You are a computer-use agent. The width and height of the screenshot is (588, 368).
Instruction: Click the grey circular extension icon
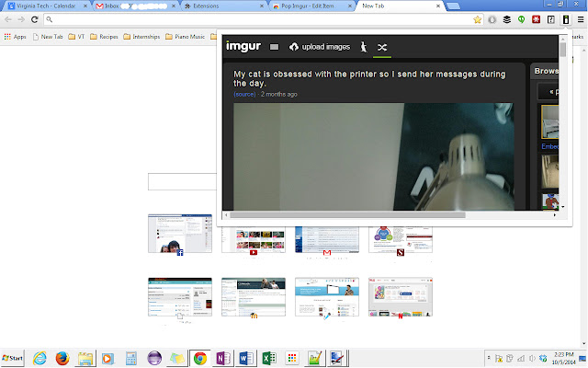click(x=492, y=19)
